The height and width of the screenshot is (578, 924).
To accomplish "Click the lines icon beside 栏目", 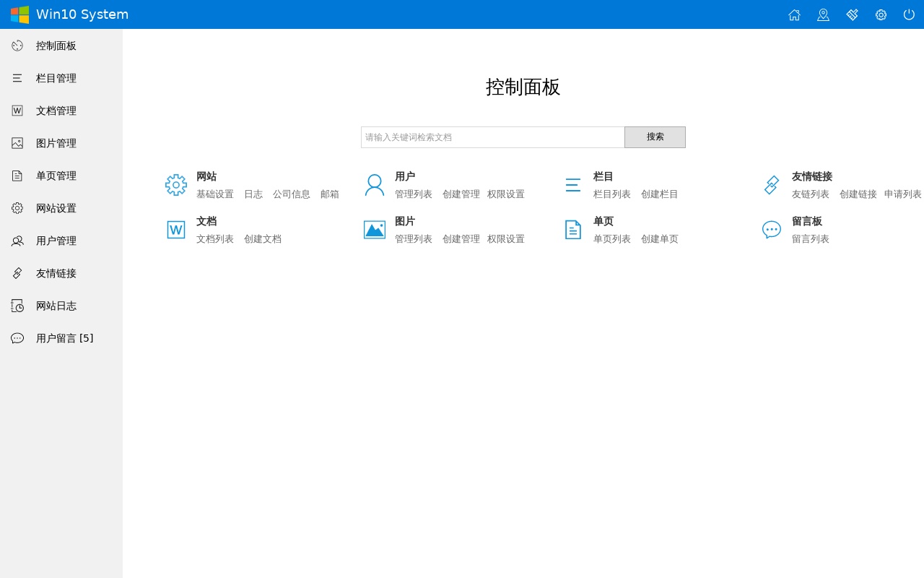I will (573, 185).
